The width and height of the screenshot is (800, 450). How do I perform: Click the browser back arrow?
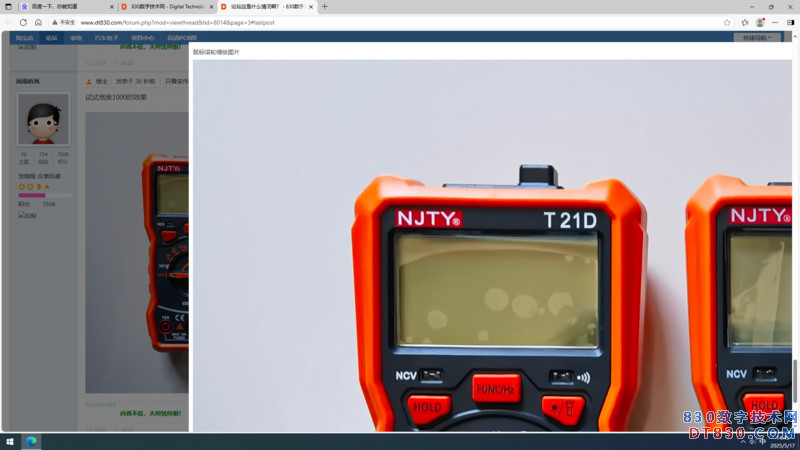[9, 22]
